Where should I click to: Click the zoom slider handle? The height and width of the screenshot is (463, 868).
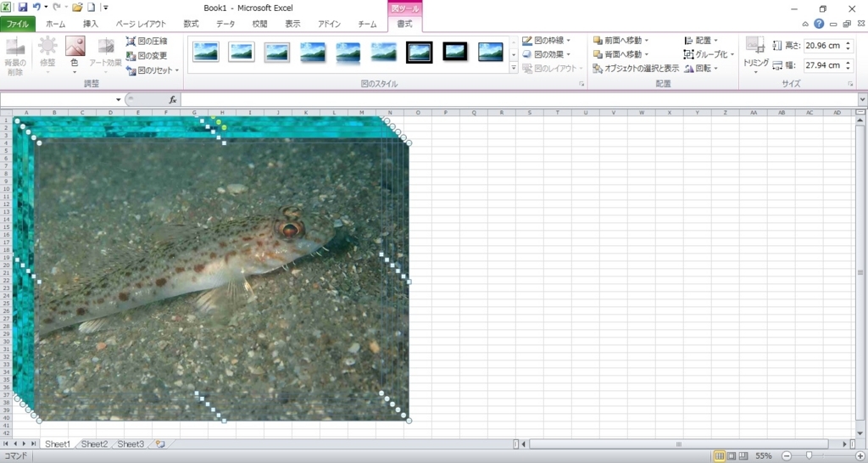coord(809,455)
